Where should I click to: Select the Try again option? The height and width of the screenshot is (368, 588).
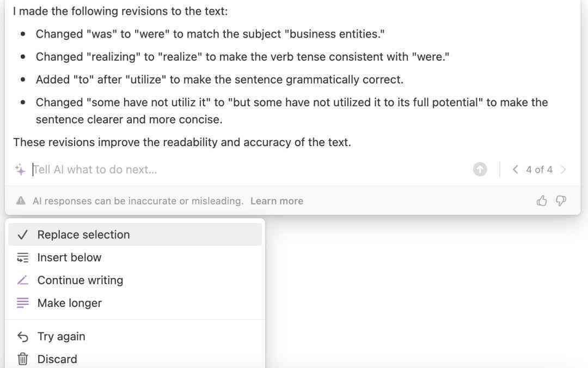coord(135,336)
